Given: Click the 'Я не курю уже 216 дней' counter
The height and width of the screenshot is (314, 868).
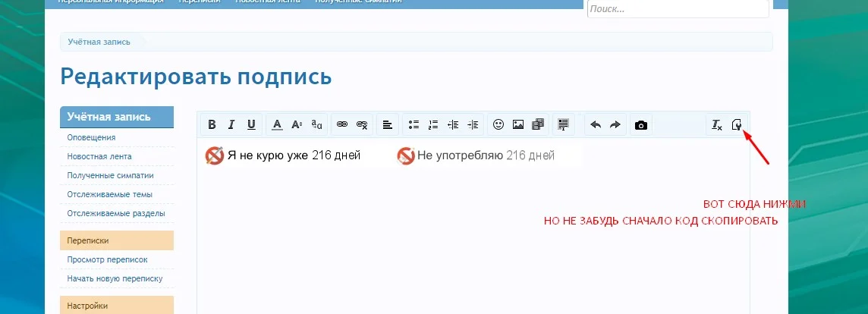Looking at the screenshot, I should (x=283, y=155).
